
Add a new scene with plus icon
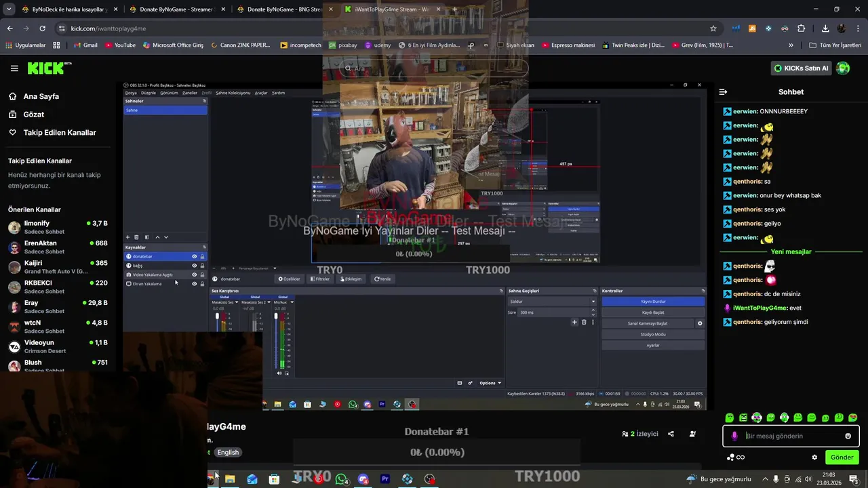(127, 237)
